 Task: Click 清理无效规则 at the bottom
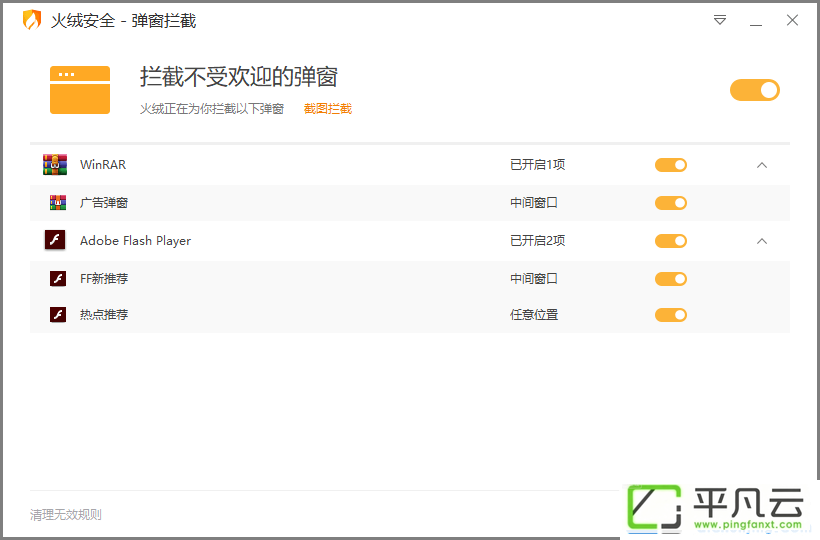pyautogui.click(x=66, y=515)
